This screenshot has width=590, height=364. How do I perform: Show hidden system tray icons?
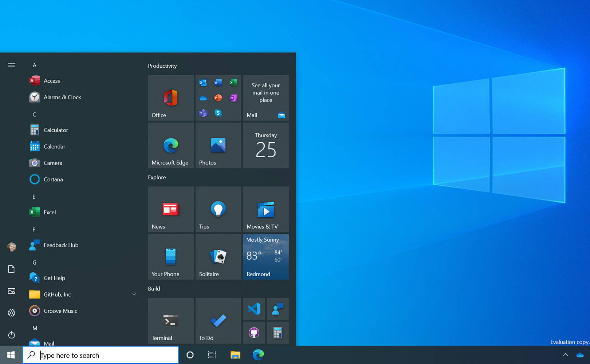point(565,355)
